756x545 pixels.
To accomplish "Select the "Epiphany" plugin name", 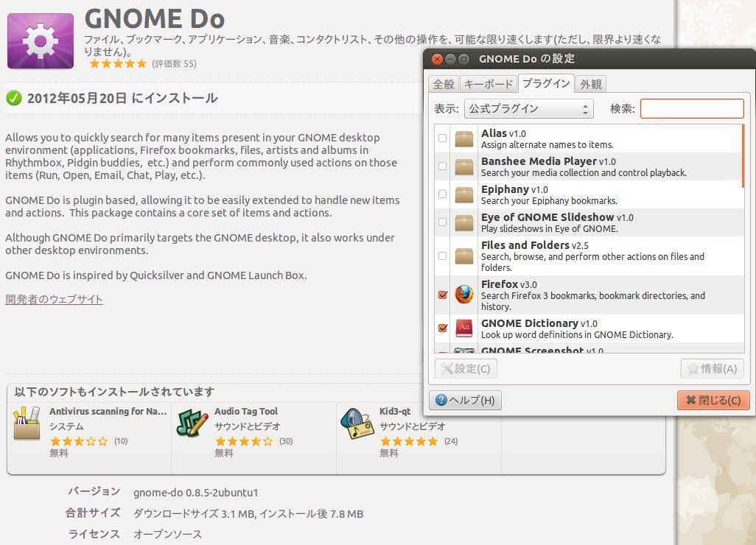I will pyautogui.click(x=505, y=189).
